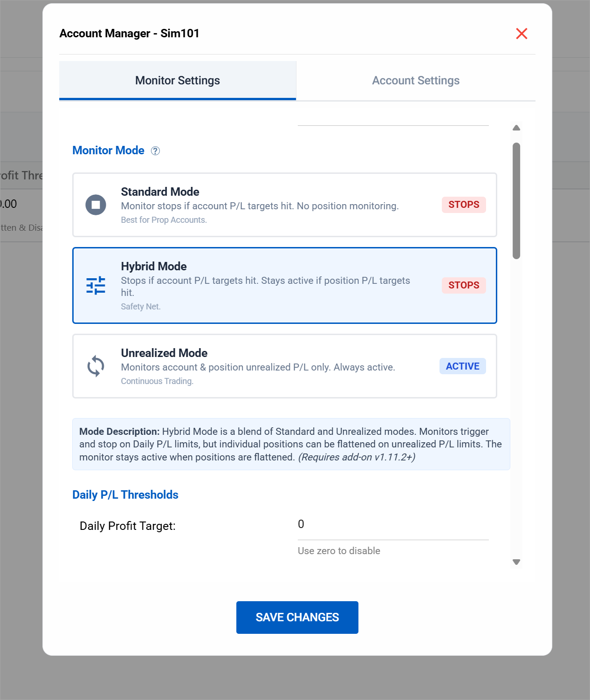Close the Account Manager dialog
Screen dimensions: 590x700
tap(521, 34)
